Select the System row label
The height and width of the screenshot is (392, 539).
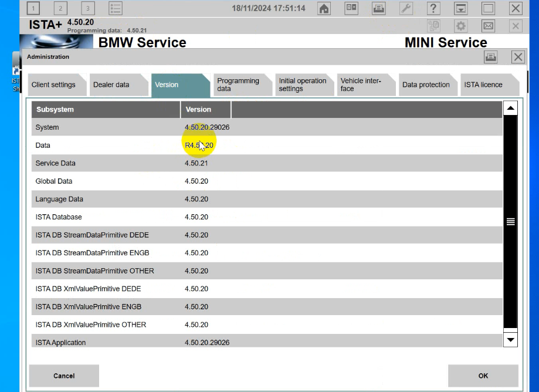coord(47,127)
